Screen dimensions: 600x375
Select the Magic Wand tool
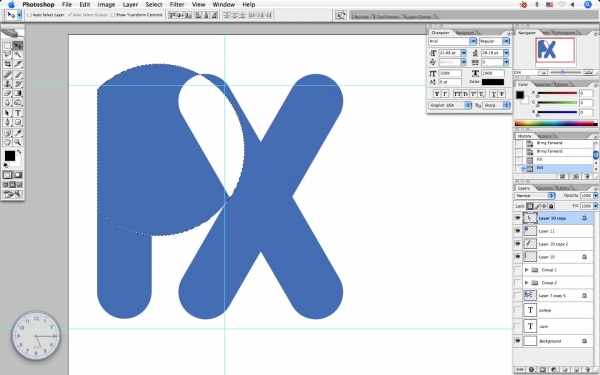click(x=18, y=55)
